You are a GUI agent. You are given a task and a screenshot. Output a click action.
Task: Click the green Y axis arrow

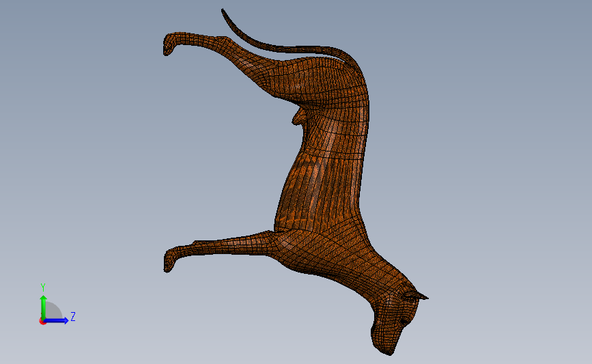point(44,307)
